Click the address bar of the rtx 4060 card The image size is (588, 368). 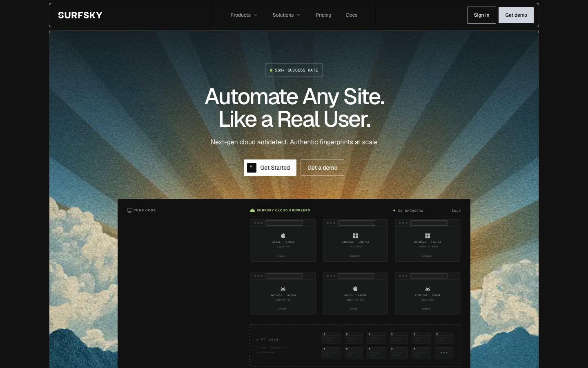pos(356,223)
